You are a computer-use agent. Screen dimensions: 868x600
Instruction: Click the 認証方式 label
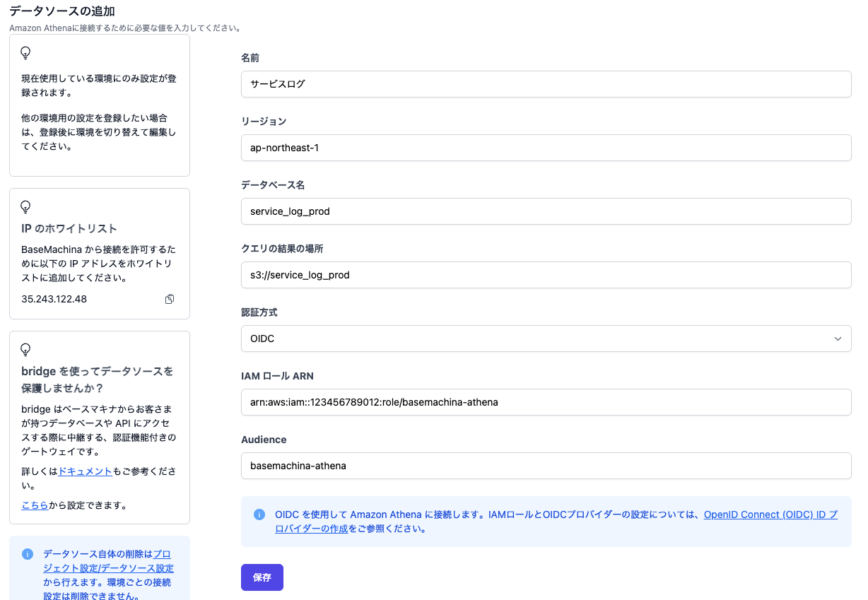(x=259, y=312)
